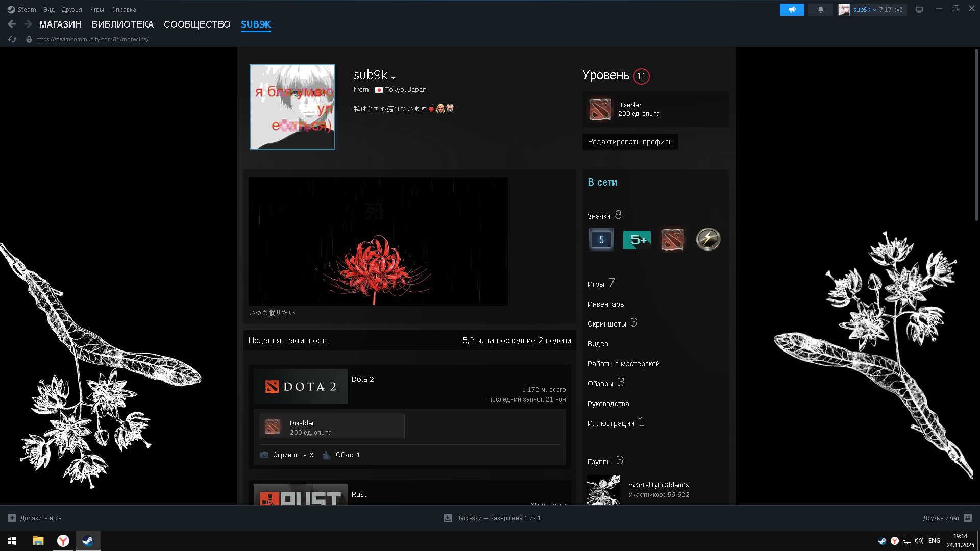Open the Инвентарь link
The image size is (980, 551).
[605, 304]
